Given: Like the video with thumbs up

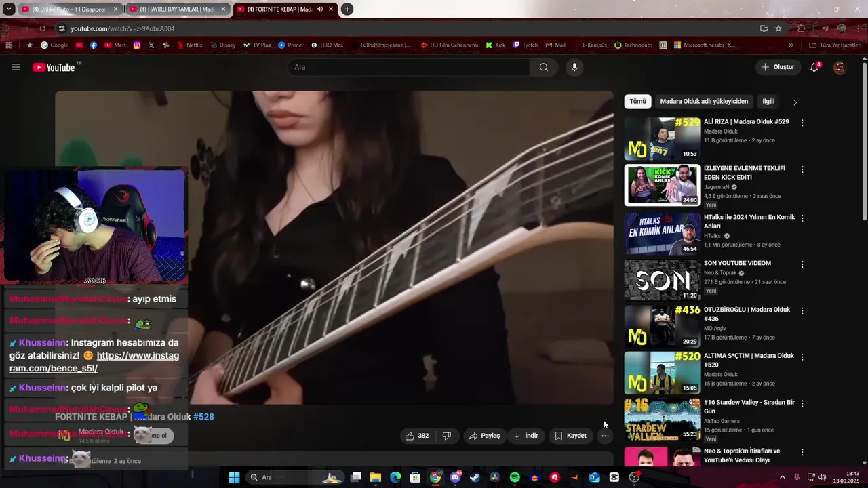Looking at the screenshot, I should click(x=417, y=436).
